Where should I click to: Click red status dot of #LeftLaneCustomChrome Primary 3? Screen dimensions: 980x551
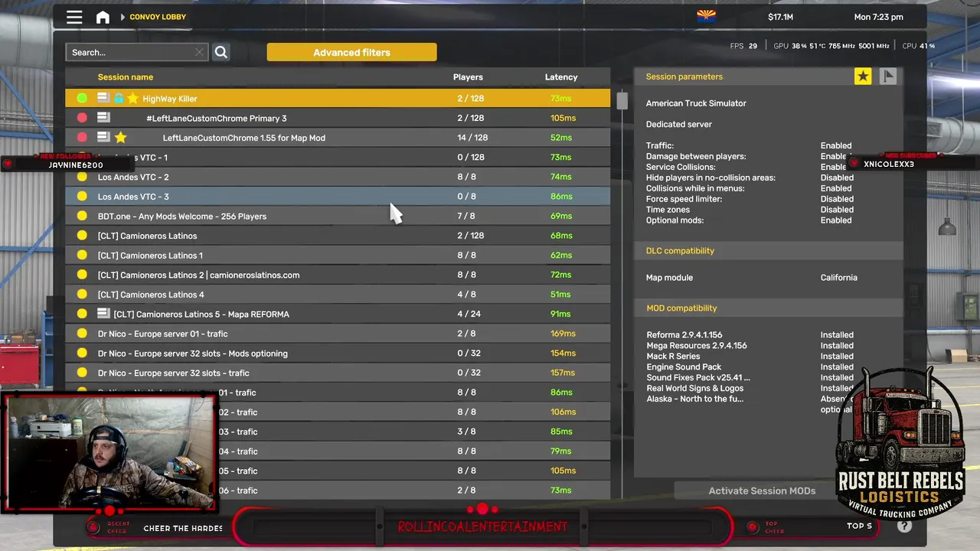pos(82,118)
